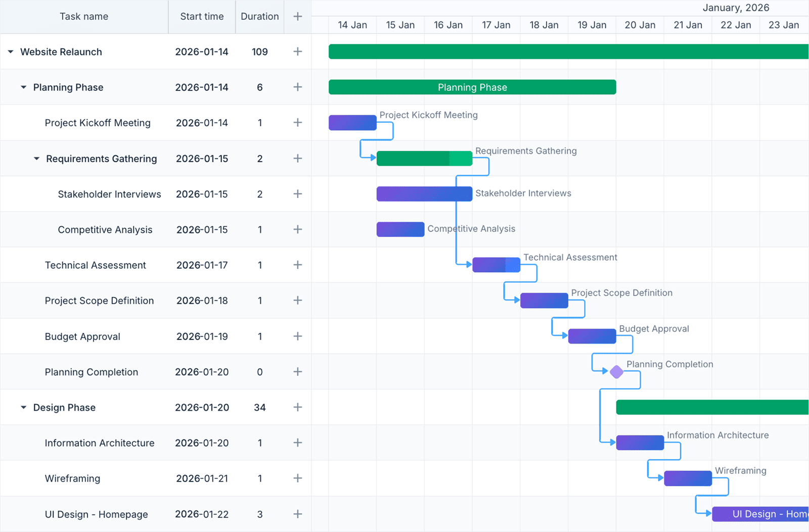
Task: Click the plus icon for Requirements Gathering
Action: (x=298, y=158)
